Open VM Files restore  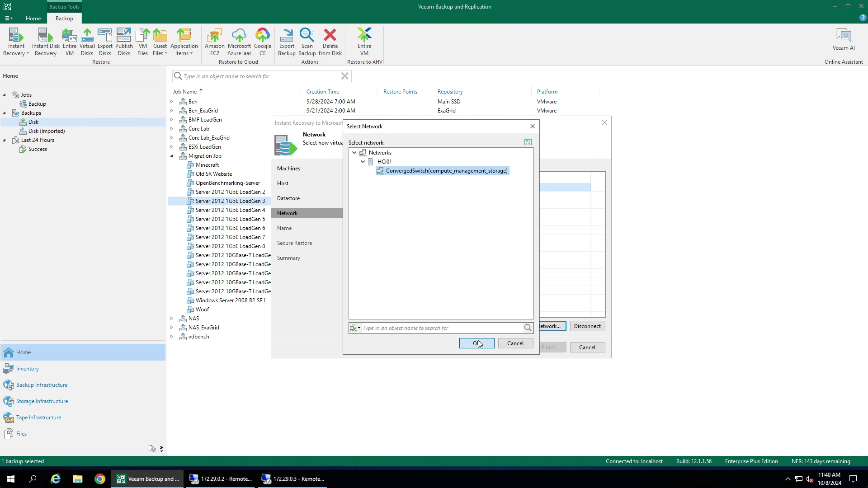[x=142, y=42]
